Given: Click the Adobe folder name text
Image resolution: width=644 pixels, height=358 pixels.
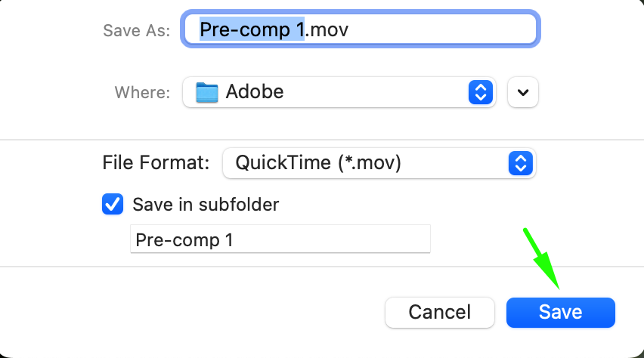Looking at the screenshot, I should [255, 92].
